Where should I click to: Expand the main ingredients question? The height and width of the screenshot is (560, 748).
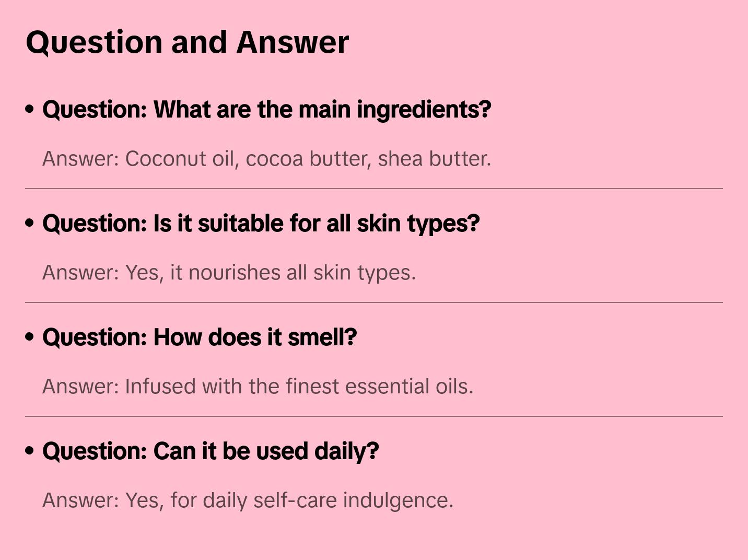point(266,110)
